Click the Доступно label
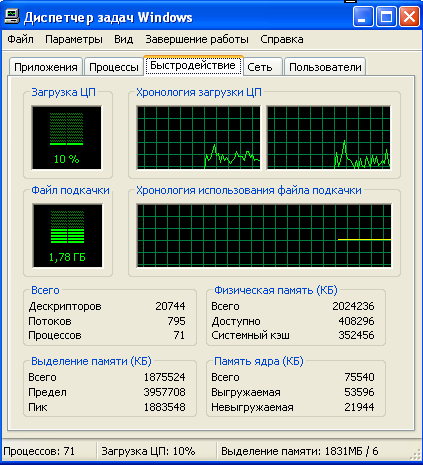Image resolution: width=423 pixels, height=465 pixels. (x=236, y=321)
